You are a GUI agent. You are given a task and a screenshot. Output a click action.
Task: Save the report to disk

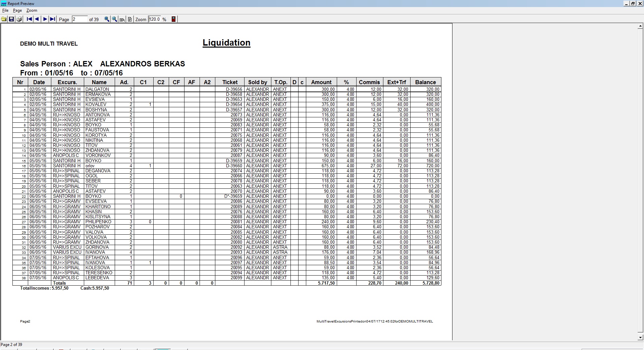(x=11, y=19)
